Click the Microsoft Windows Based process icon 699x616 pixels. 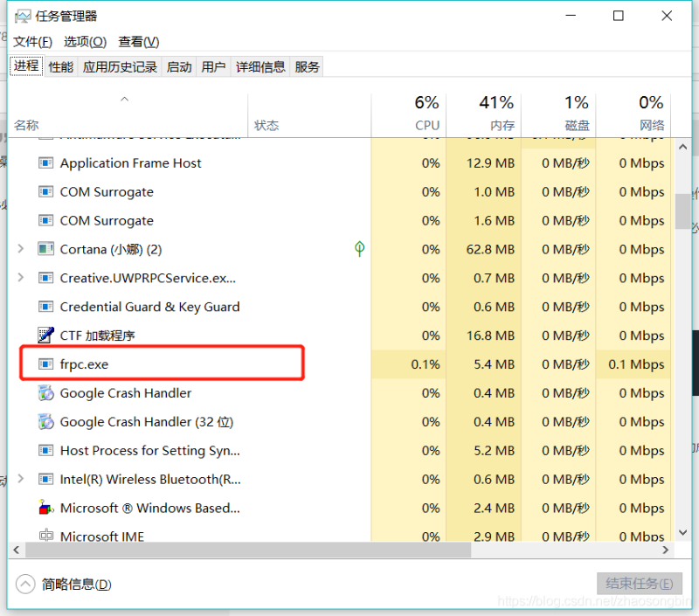click(x=46, y=508)
